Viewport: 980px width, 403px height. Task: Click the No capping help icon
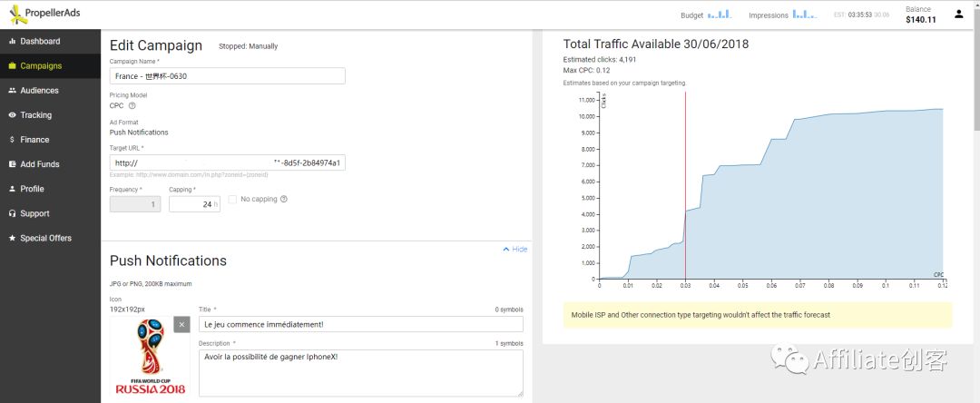click(x=284, y=200)
